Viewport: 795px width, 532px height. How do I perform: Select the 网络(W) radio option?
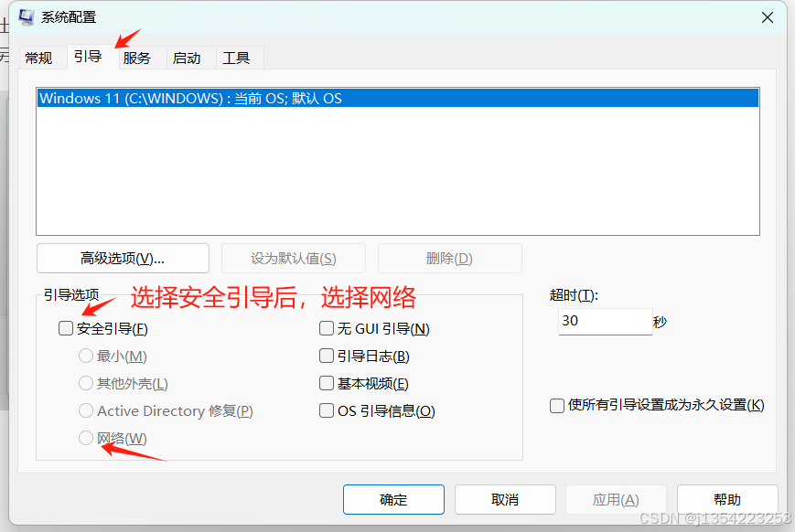click(86, 438)
